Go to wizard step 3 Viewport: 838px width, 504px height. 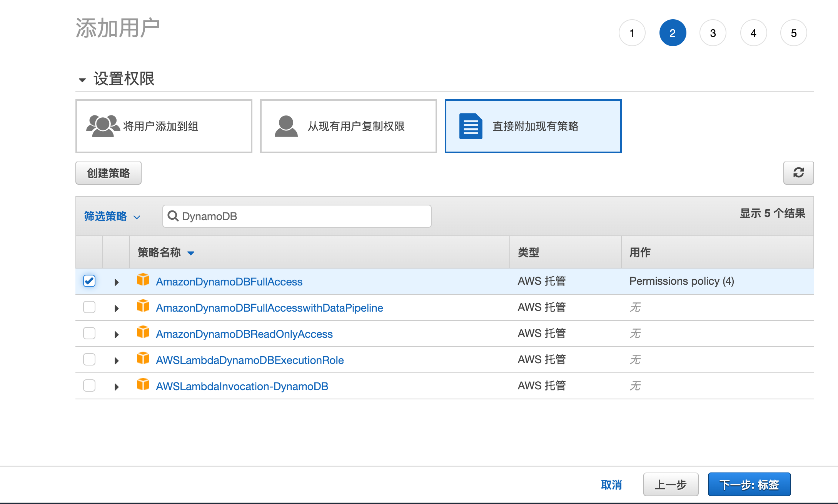[x=713, y=33]
